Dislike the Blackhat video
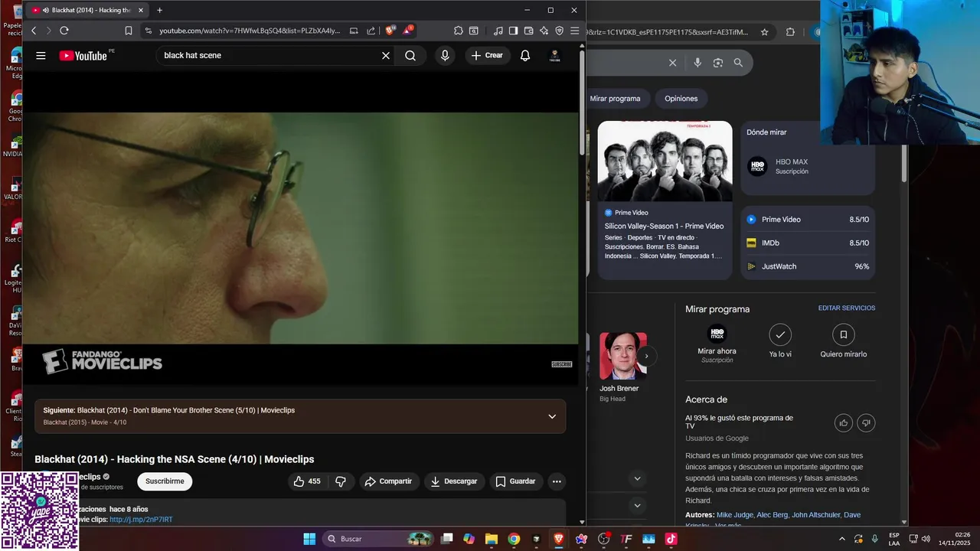The height and width of the screenshot is (551, 980). 341,481
